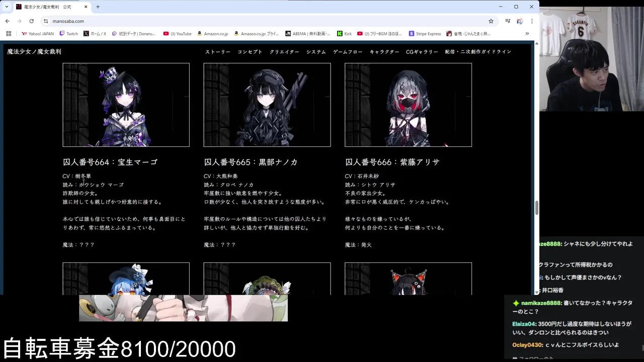Click the 紫藤アリサ character portrait
Viewport: 644px width, 362px height.
[408, 105]
